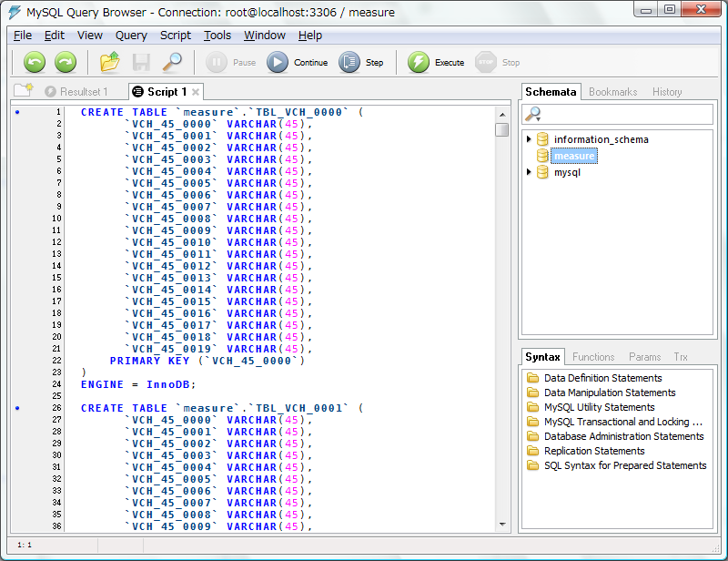Switch to Bookmarks tab

click(612, 92)
